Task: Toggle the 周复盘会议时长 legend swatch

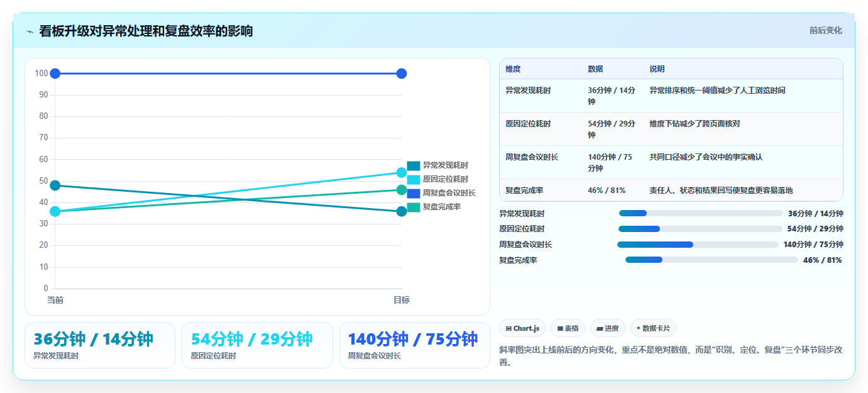Action: [x=414, y=193]
